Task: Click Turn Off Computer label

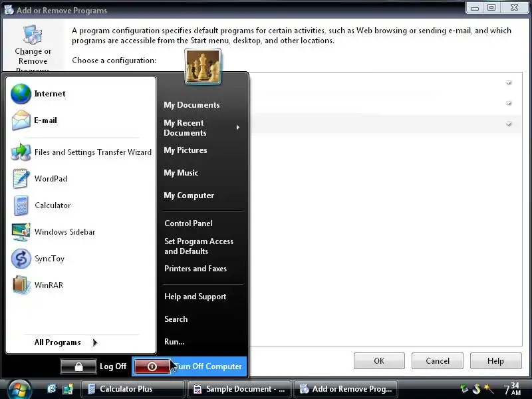Action: coord(209,366)
